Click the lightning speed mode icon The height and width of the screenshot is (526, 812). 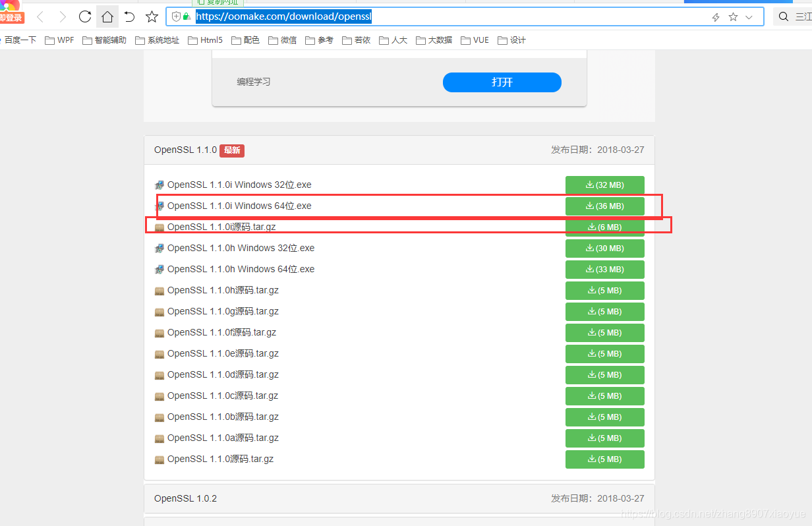coord(716,17)
